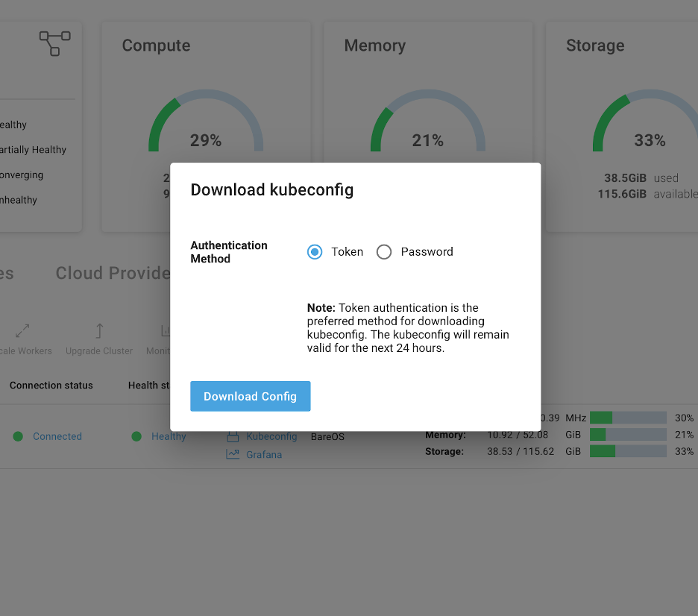Switch to the Cloud Providers tab
Image resolution: width=698 pixels, height=616 pixels.
click(x=112, y=273)
